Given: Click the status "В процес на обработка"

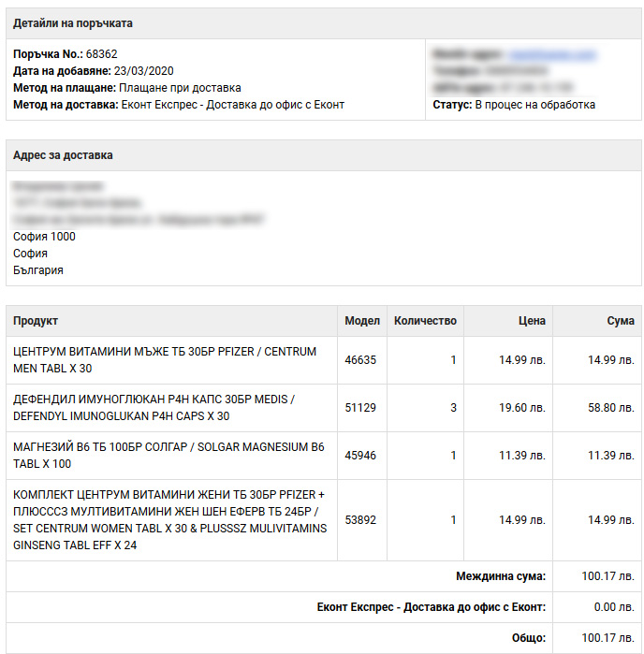Looking at the screenshot, I should pyautogui.click(x=534, y=105).
